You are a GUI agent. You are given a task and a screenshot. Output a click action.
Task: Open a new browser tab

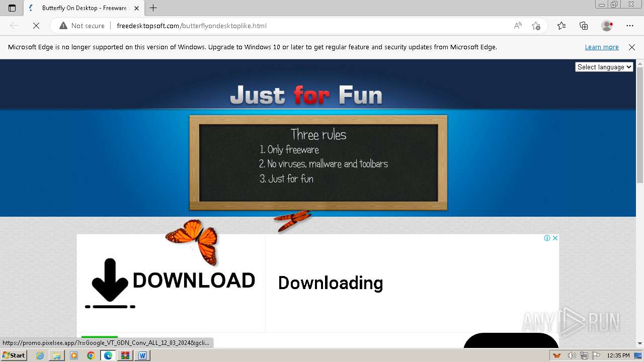pos(153,8)
